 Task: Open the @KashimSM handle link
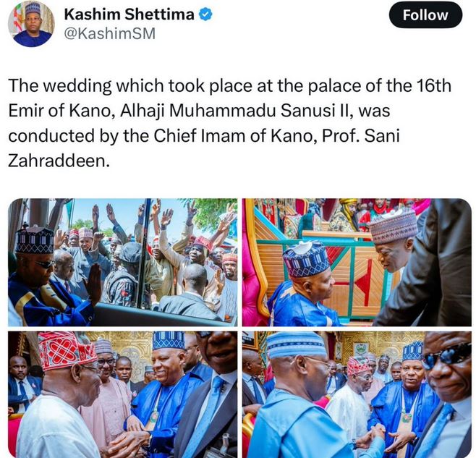(109, 33)
